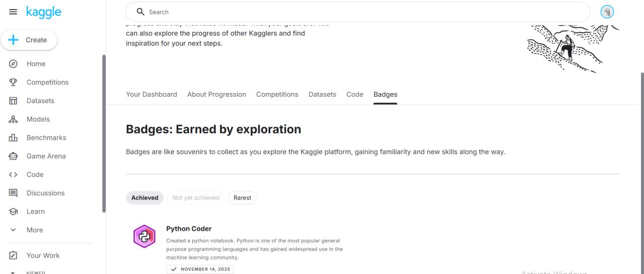Click the Search input field
Screen dimensions: 644x274
coord(358,12)
